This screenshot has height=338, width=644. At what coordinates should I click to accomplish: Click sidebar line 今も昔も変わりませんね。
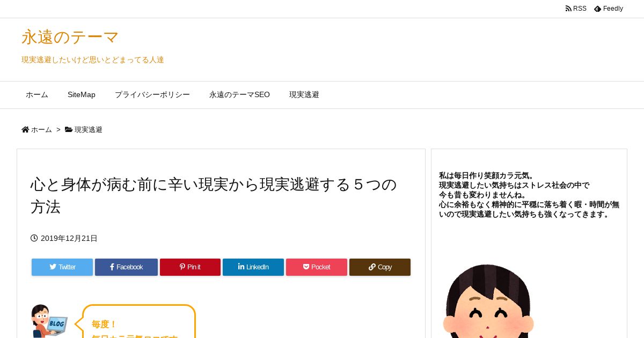click(483, 195)
